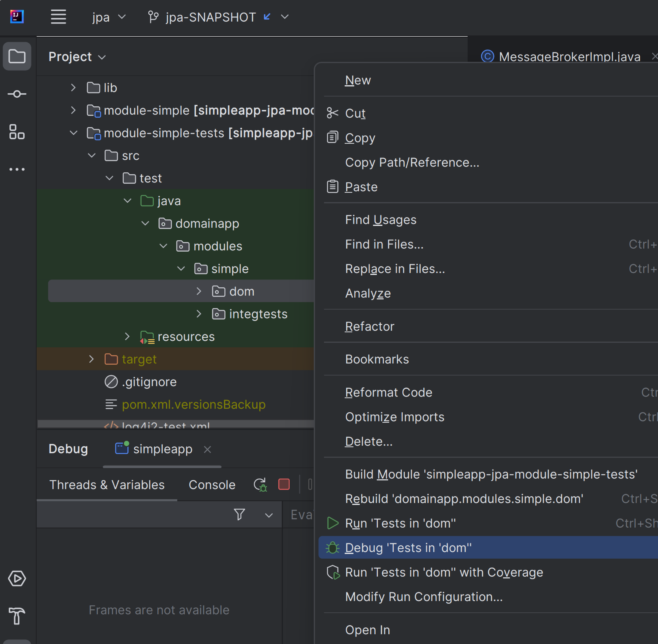Switch to the Console tab
Image resolution: width=658 pixels, height=644 pixels.
212,485
